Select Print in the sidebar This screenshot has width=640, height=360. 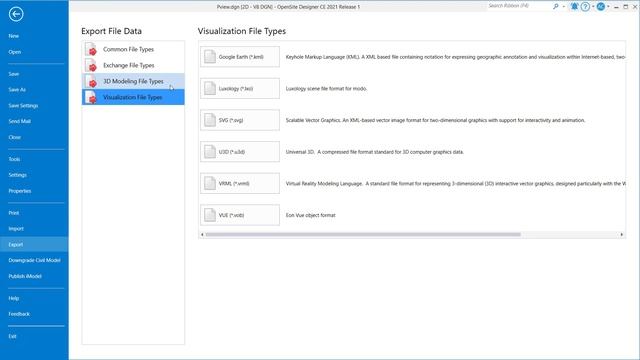click(14, 213)
